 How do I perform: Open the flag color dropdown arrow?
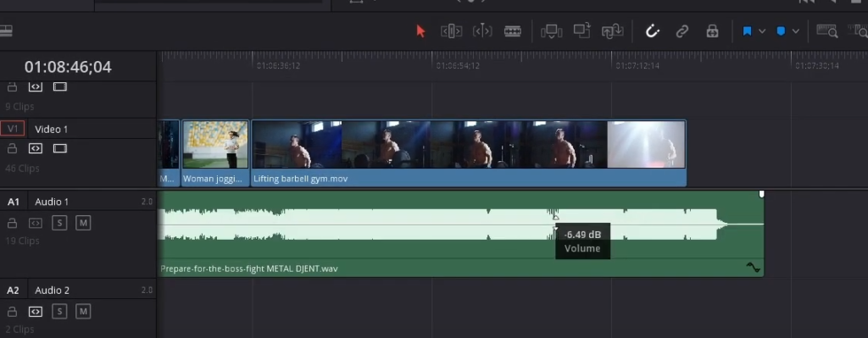click(x=762, y=31)
